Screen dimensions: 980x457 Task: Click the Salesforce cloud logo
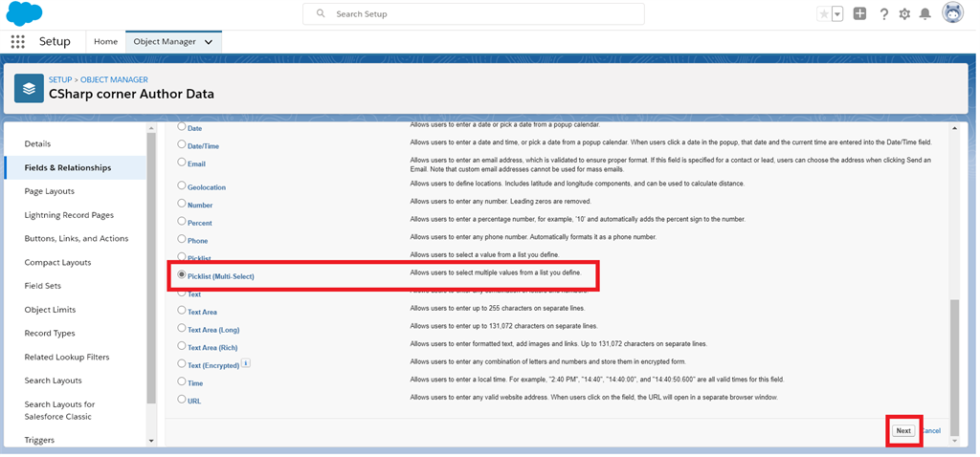24,13
